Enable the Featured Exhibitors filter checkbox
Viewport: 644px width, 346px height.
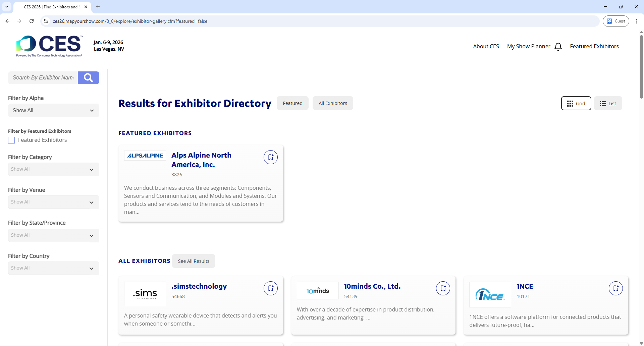tap(11, 140)
